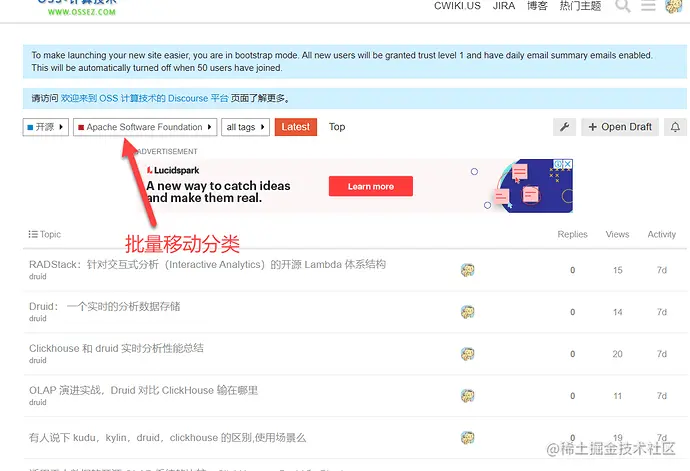Click poster avatar on kudu kylin row

point(467,438)
